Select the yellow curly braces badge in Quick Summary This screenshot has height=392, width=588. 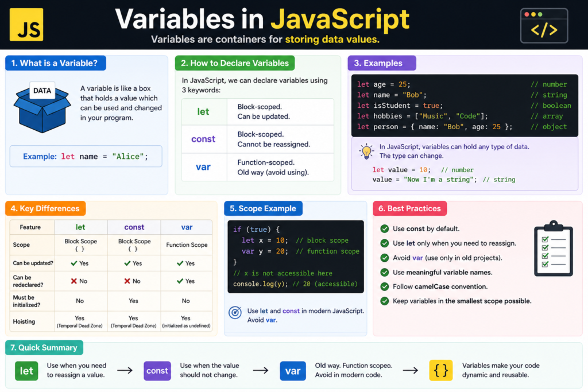tap(440, 371)
